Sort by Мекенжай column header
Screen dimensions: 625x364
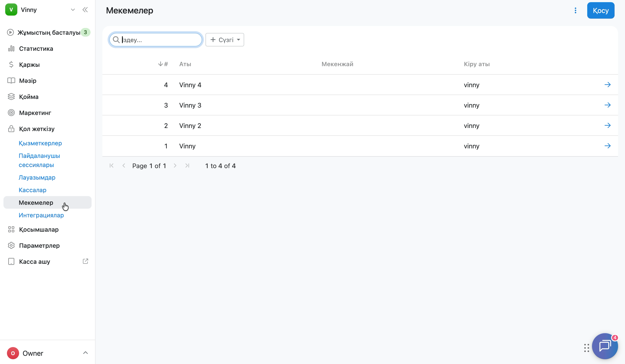coord(337,64)
